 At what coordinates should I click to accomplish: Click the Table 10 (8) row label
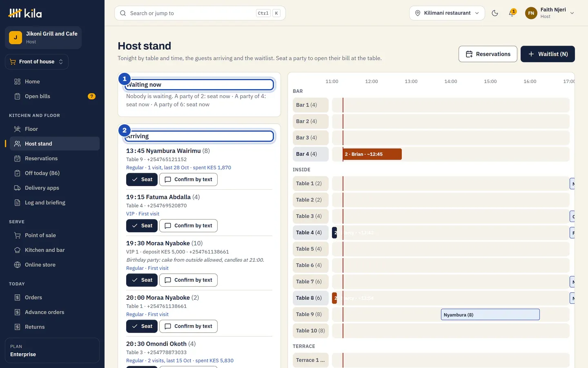click(311, 330)
